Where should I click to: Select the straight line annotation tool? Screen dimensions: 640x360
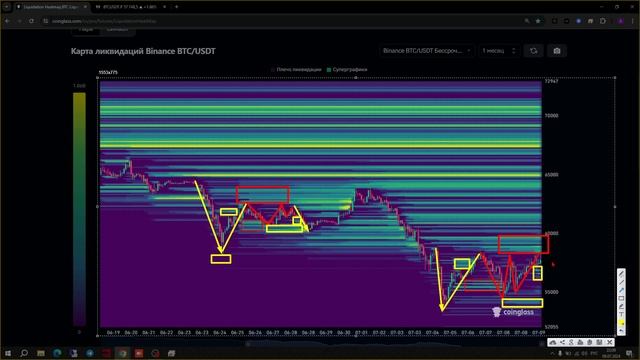[621, 282]
